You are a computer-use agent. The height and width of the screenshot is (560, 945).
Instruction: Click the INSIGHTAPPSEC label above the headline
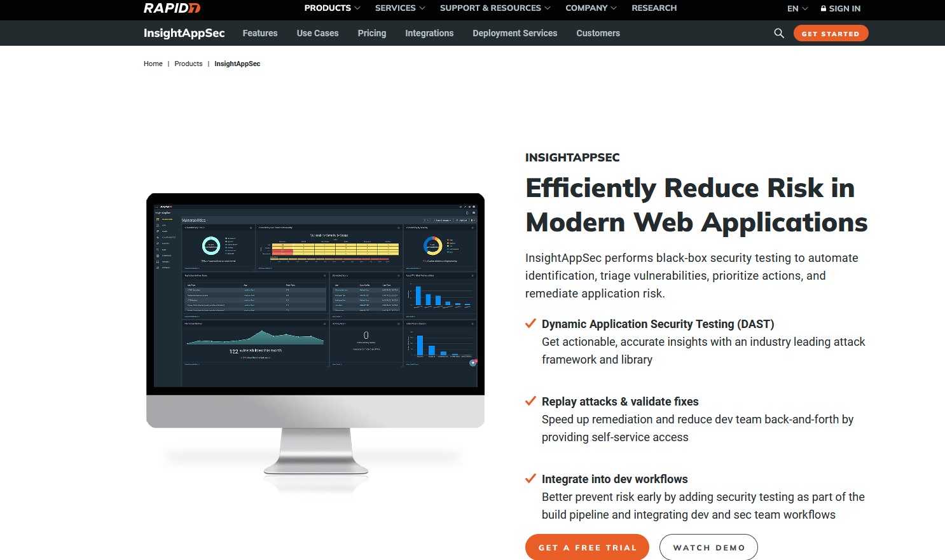pyautogui.click(x=572, y=158)
